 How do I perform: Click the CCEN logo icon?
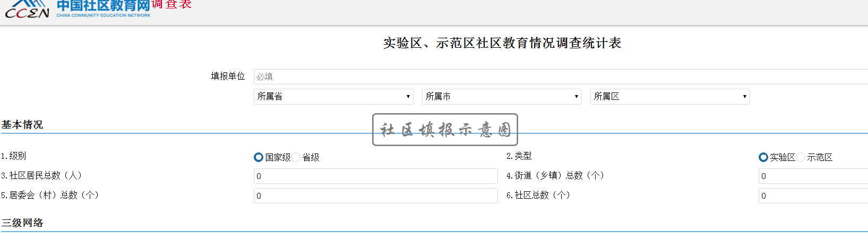pos(27,10)
